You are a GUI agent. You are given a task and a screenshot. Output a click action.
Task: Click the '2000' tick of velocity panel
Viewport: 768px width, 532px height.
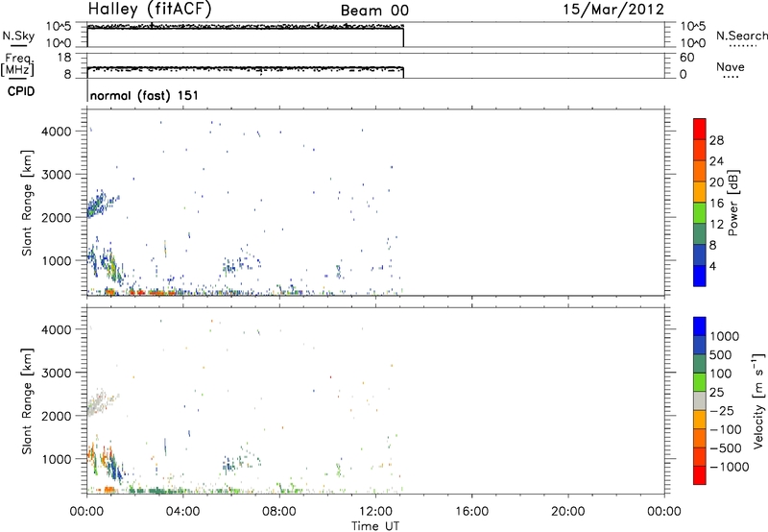pyautogui.click(x=57, y=416)
